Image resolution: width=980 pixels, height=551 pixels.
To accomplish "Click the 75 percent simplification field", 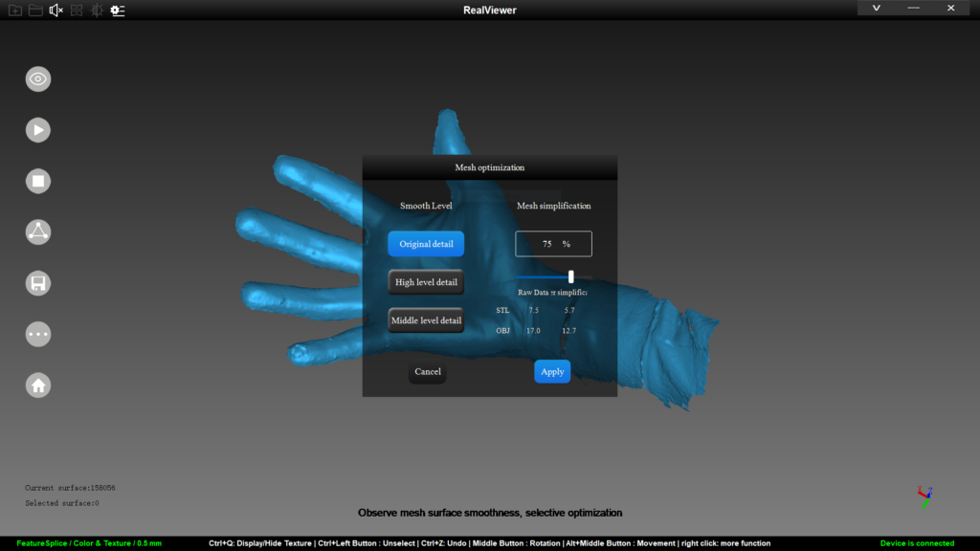I will click(553, 243).
